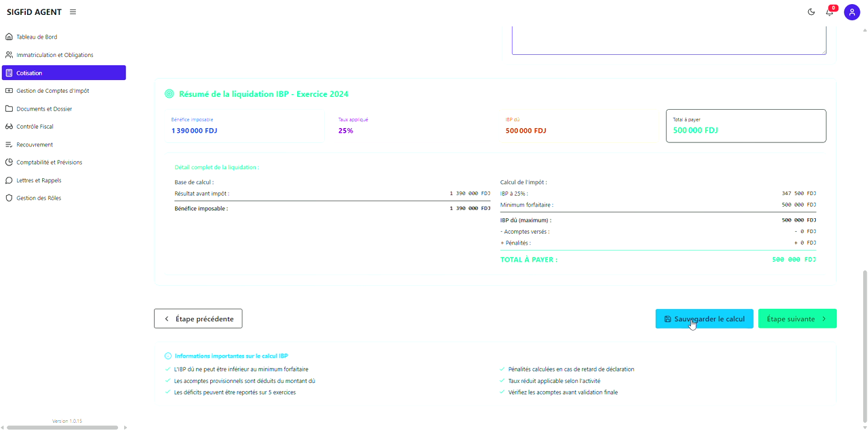Image resolution: width=868 pixels, height=431 pixels.
Task: Open the Recouvrement section
Action: pos(35,145)
